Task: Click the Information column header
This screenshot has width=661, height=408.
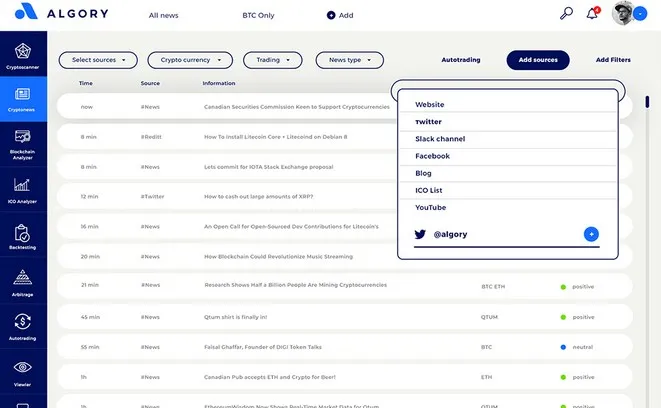Action: coord(219,83)
